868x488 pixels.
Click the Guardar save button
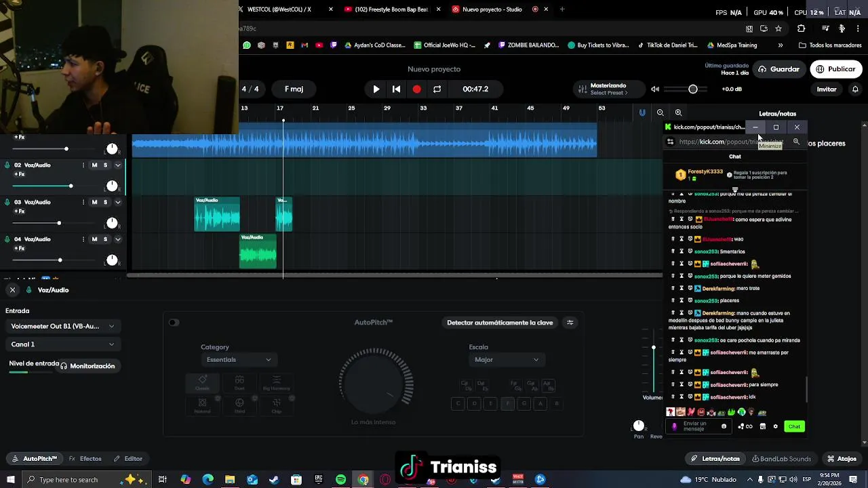coord(779,69)
